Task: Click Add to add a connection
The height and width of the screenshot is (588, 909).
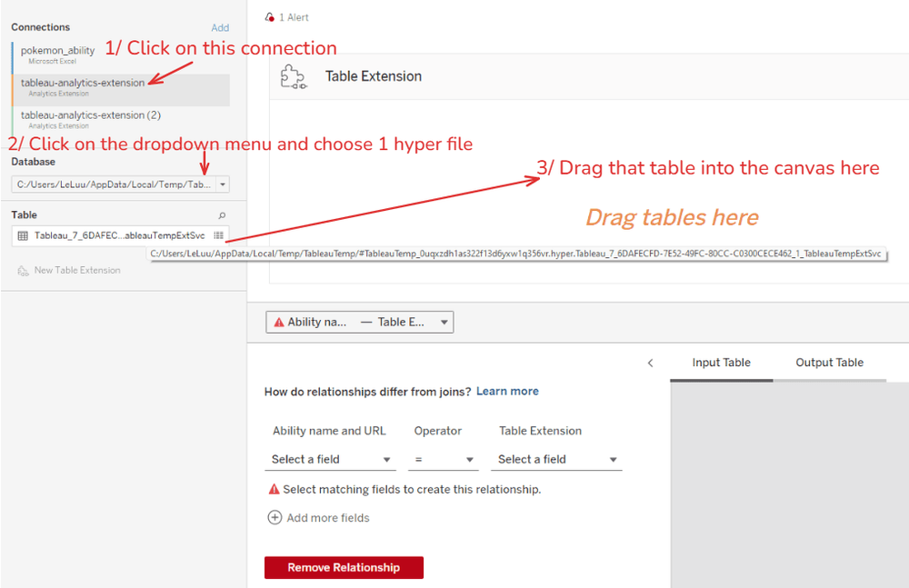Action: tap(220, 28)
